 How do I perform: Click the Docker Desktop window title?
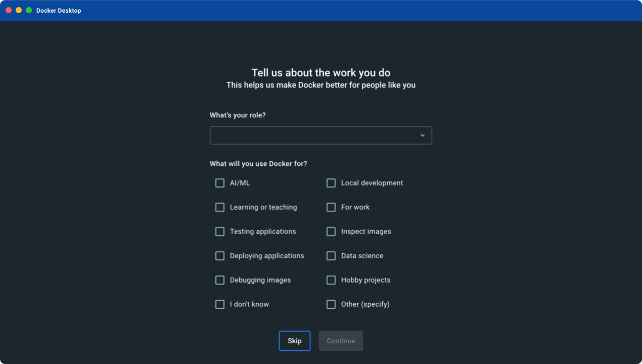click(x=59, y=11)
